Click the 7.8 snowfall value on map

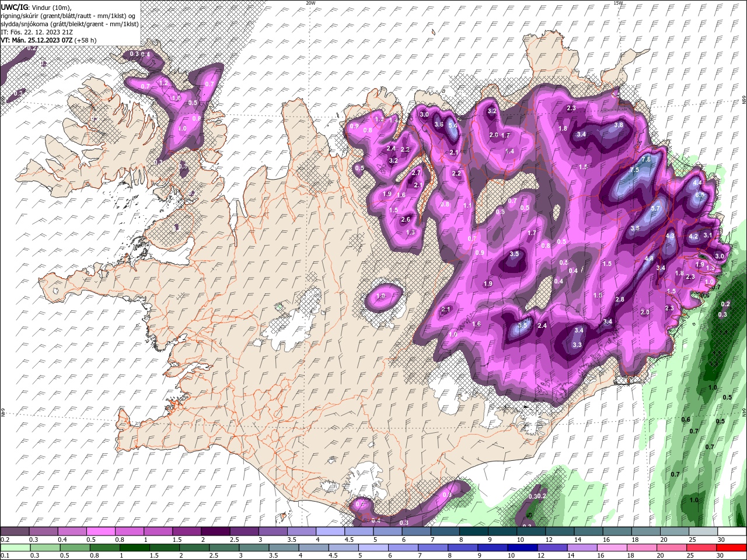646,159
